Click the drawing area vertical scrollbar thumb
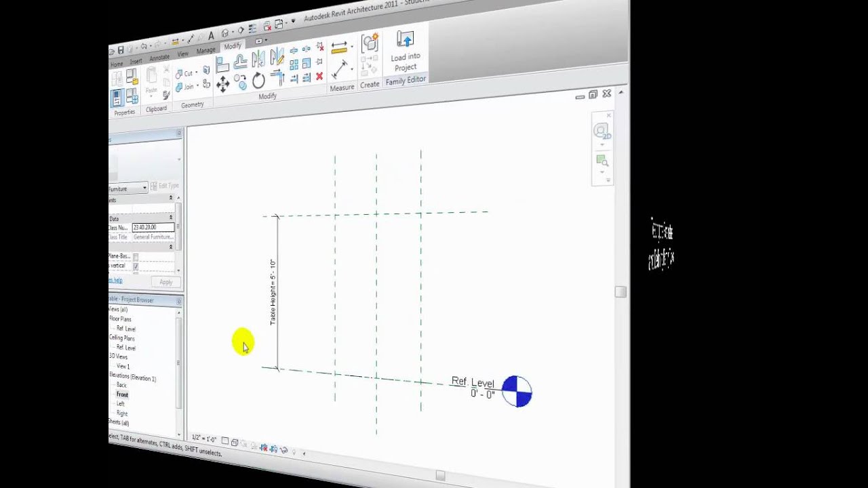 [x=620, y=291]
